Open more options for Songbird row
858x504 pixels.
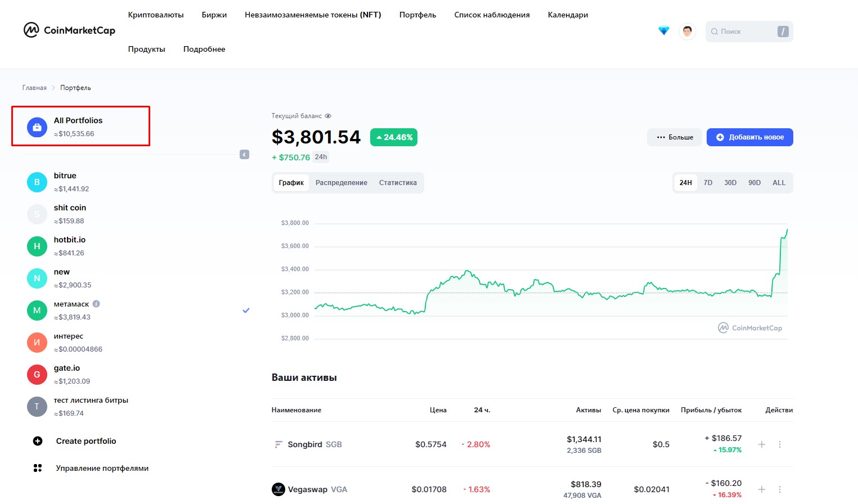(x=780, y=444)
